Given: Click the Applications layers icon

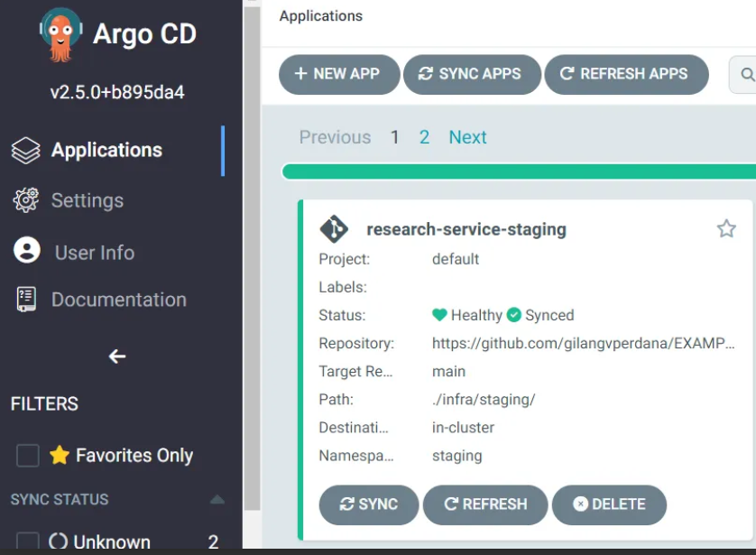Looking at the screenshot, I should [x=25, y=151].
